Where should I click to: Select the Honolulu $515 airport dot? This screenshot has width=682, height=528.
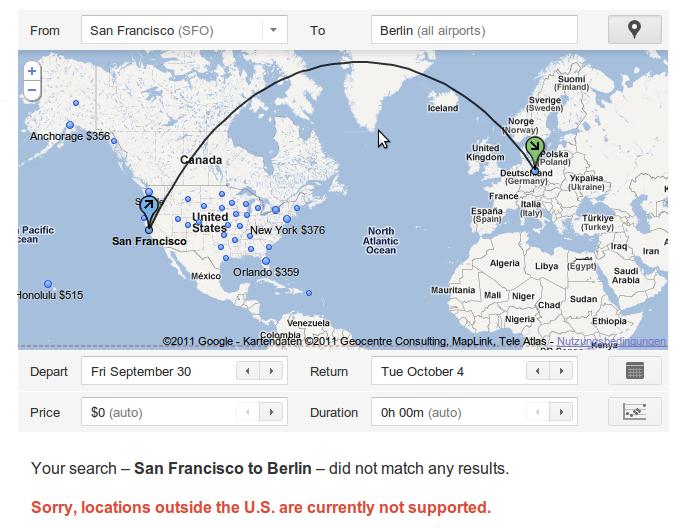[x=48, y=284]
